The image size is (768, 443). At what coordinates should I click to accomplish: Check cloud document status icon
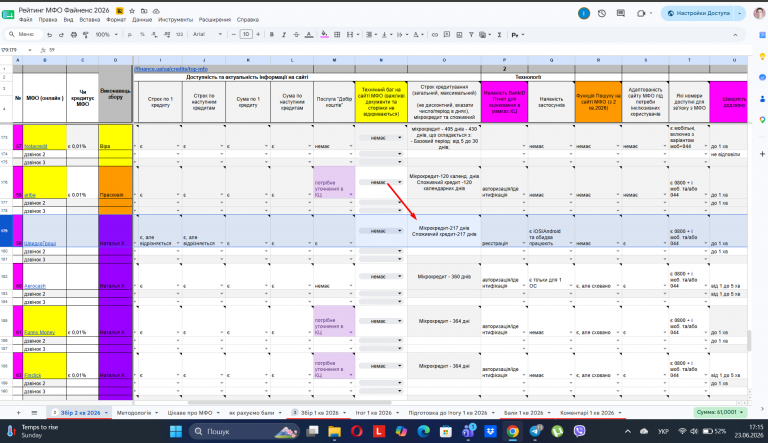tap(156, 11)
